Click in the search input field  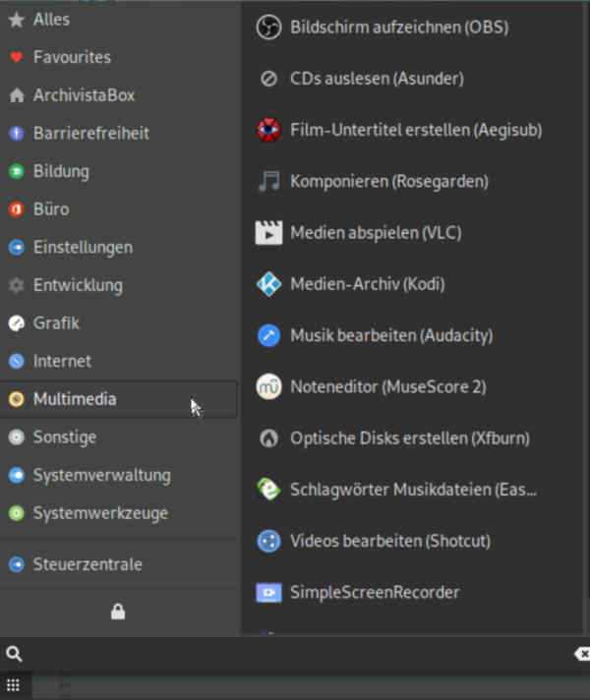(x=297, y=654)
